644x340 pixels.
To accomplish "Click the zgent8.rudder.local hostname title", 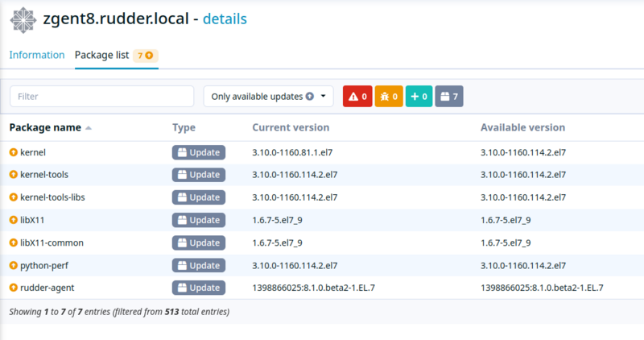I will click(116, 19).
